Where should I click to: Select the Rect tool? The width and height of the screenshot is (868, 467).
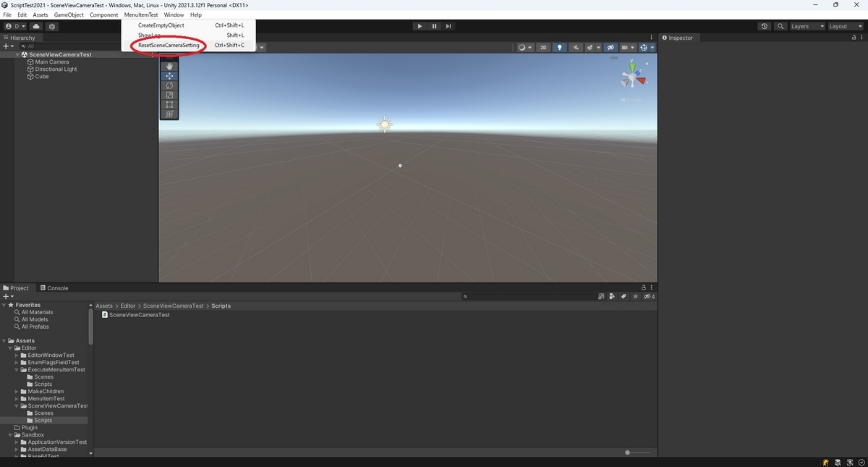point(169,104)
